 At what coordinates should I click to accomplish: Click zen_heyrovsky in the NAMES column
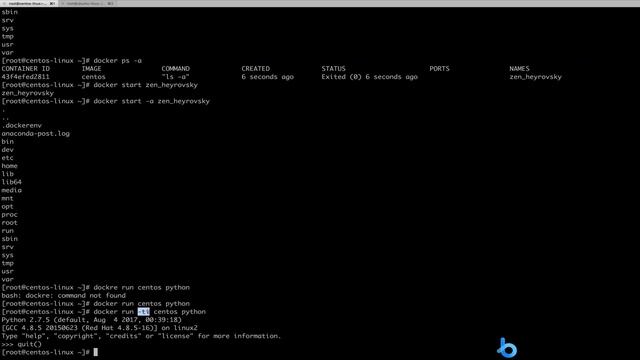coord(535,77)
